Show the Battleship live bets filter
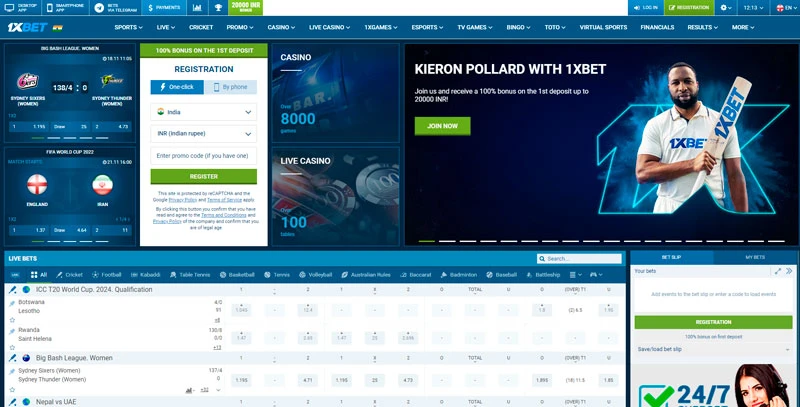The width and height of the screenshot is (800, 407). [x=543, y=274]
